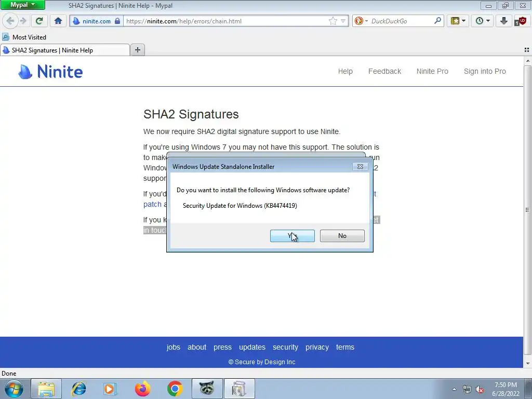Select the SHA2 Signatures tab

click(x=65, y=50)
